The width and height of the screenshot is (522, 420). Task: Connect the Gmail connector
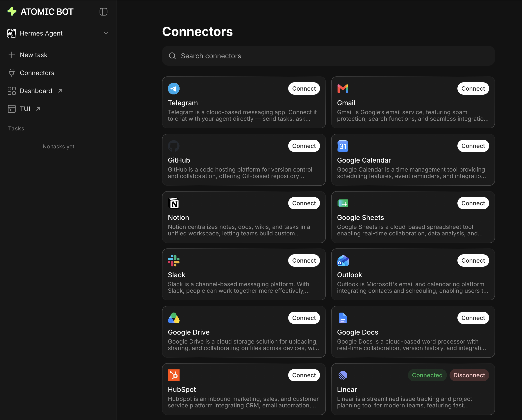click(x=473, y=89)
